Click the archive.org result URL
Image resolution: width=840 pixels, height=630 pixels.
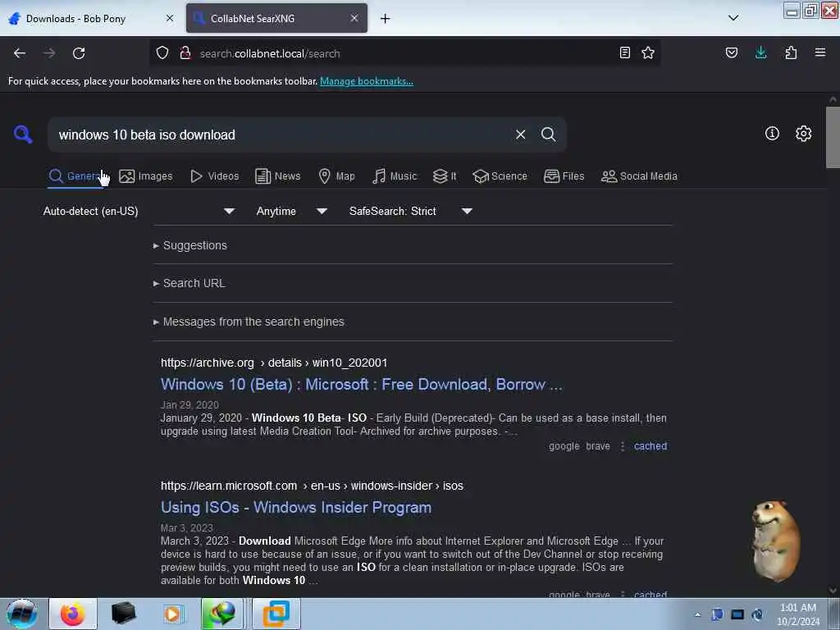click(274, 363)
